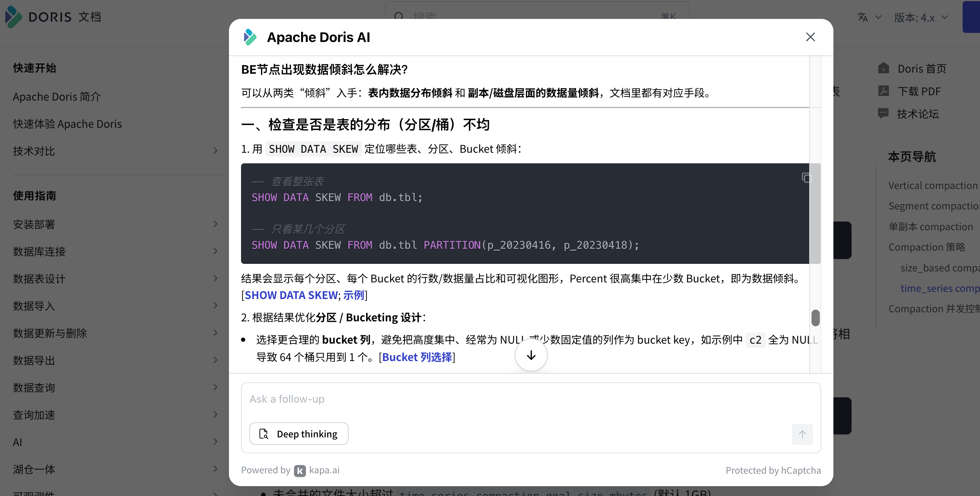Click the chat scrollbar thumb

815,318
